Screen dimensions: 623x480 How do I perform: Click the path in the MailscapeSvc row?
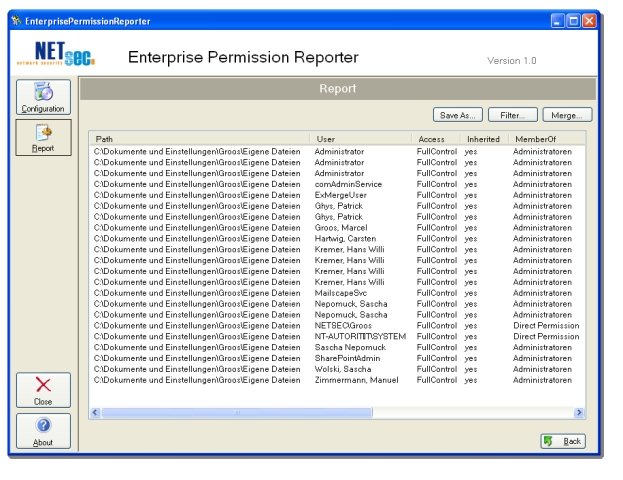pos(197,293)
